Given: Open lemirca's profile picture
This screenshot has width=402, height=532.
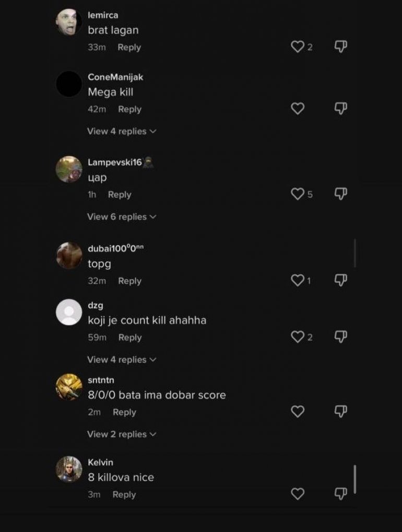Looking at the screenshot, I should pyautogui.click(x=69, y=22).
